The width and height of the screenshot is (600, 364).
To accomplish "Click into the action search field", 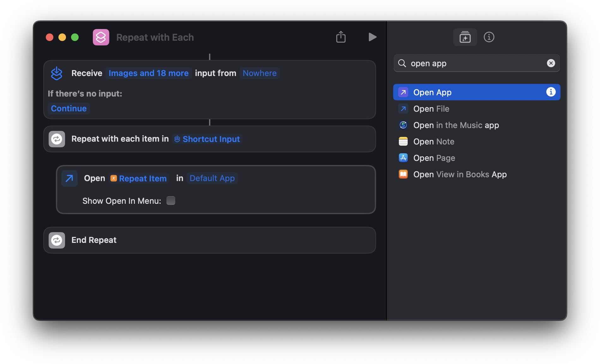I will pyautogui.click(x=477, y=63).
